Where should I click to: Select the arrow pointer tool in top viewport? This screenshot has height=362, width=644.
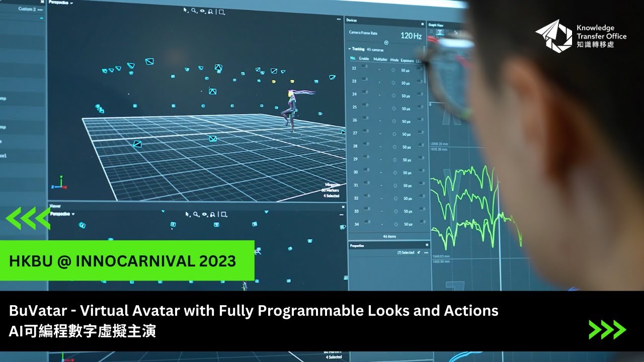tap(186, 10)
